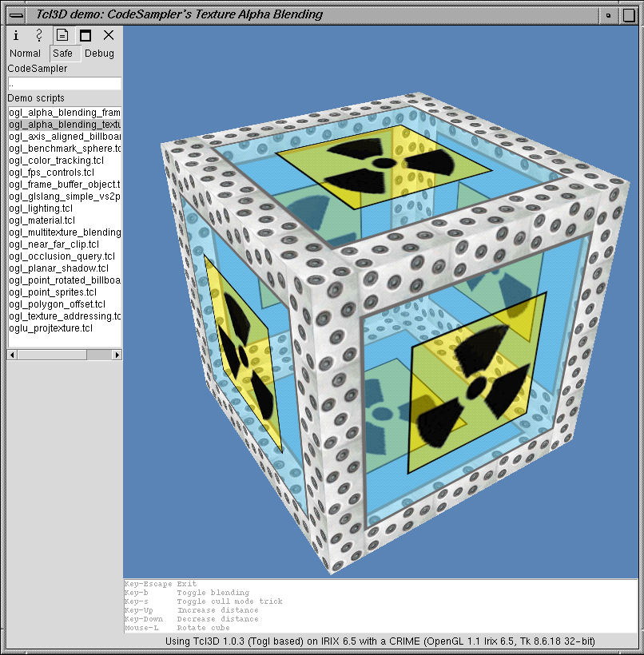Click the 'Demo scripts' label

pyautogui.click(x=36, y=98)
